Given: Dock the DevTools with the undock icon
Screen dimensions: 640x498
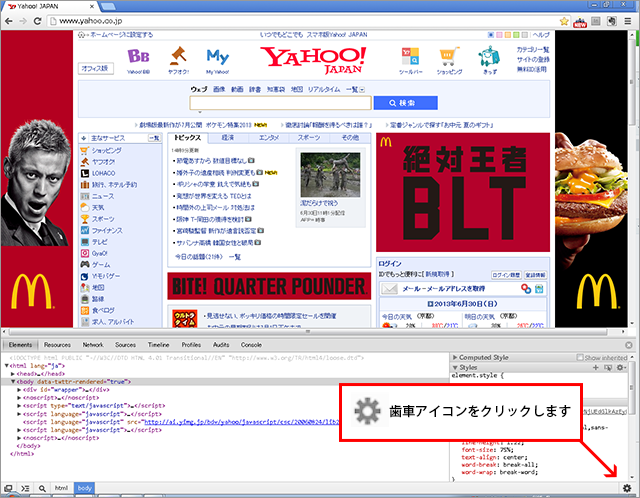Looking at the screenshot, I should (x=8, y=488).
